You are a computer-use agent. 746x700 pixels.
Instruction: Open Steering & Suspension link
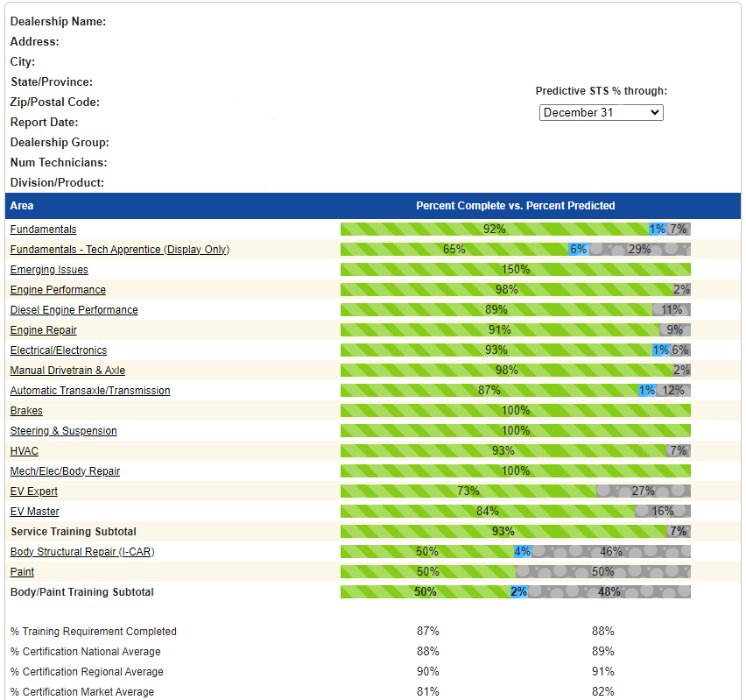[x=63, y=431]
